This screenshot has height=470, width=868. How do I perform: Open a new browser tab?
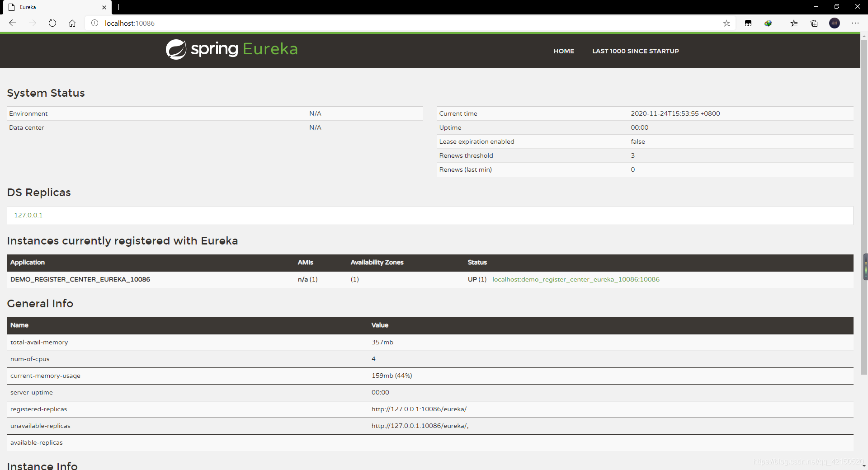coord(119,7)
